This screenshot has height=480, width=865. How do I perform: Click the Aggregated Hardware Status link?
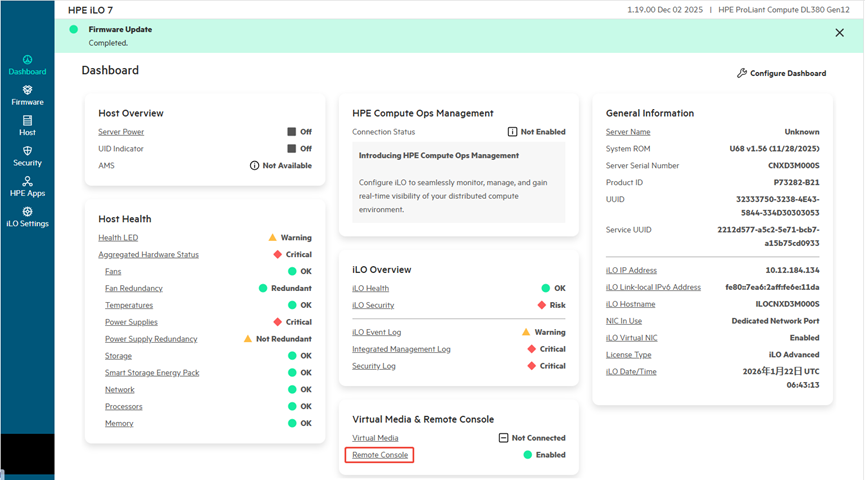coord(148,255)
